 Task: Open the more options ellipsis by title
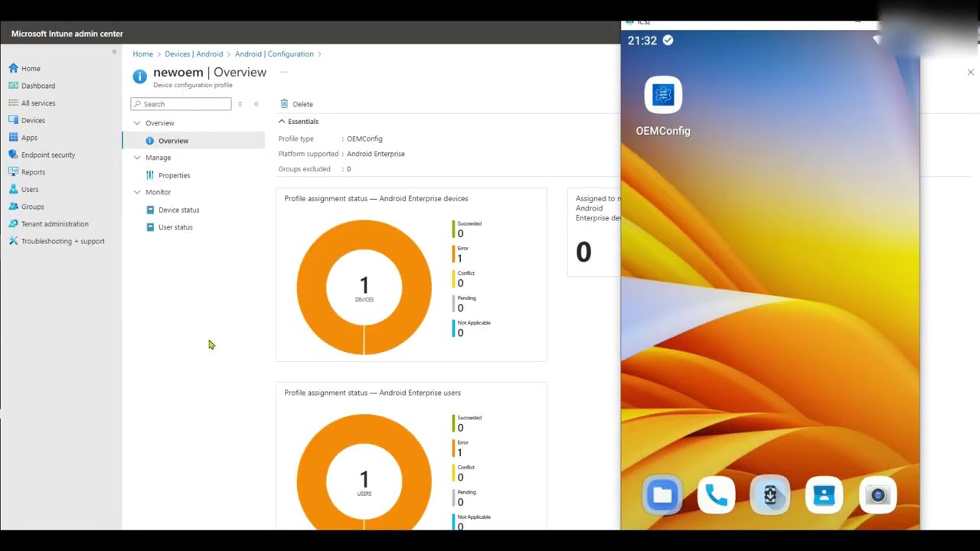point(283,72)
